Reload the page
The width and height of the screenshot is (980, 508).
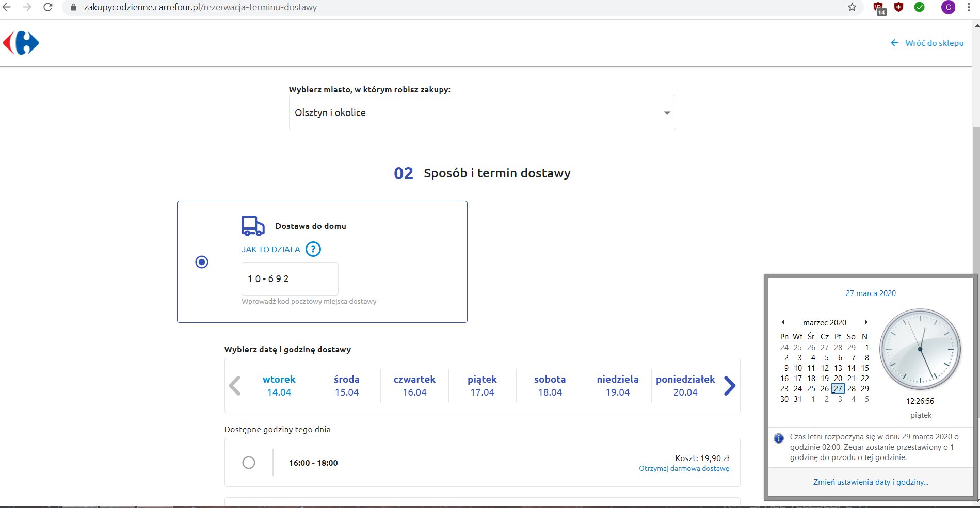coord(47,7)
